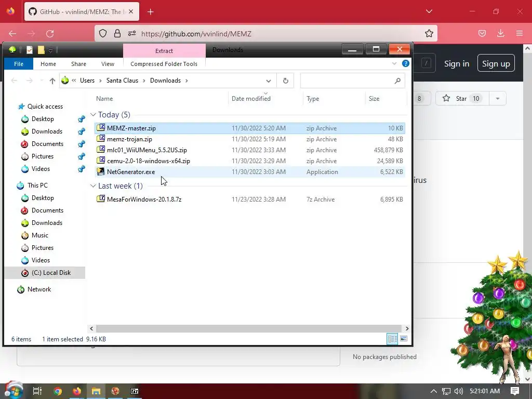
Task: Open Customize Quick Access Toolbar dropdown
Action: [x=50, y=50]
